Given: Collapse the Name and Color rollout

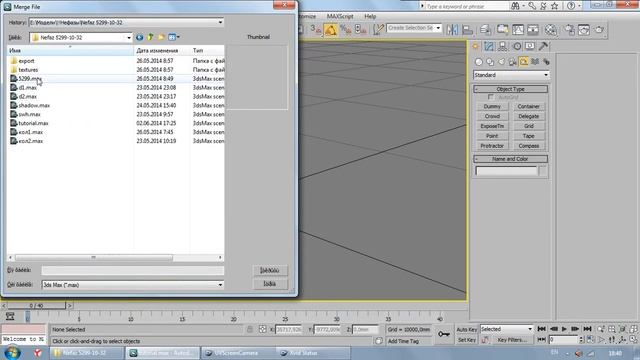Looking at the screenshot, I should [511, 159].
